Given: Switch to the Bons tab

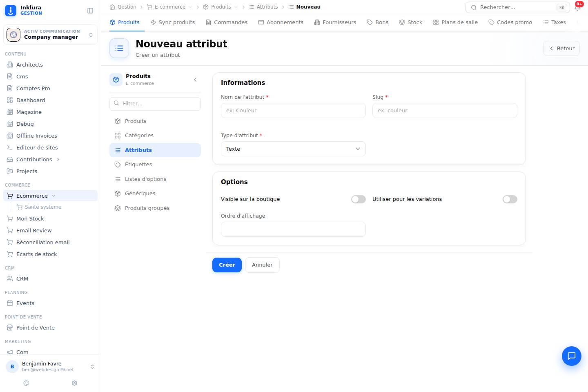Looking at the screenshot, I should 377,22.
